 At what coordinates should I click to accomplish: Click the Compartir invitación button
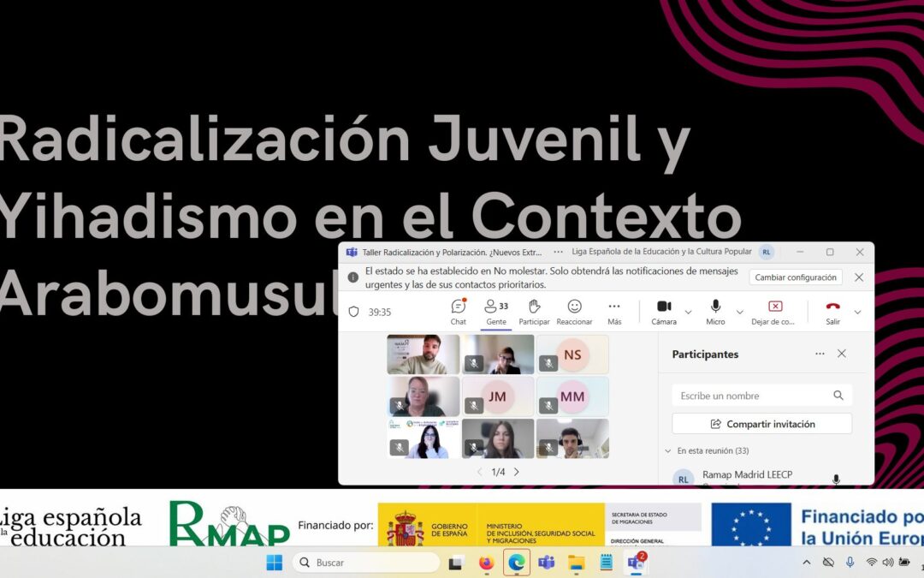coord(761,424)
